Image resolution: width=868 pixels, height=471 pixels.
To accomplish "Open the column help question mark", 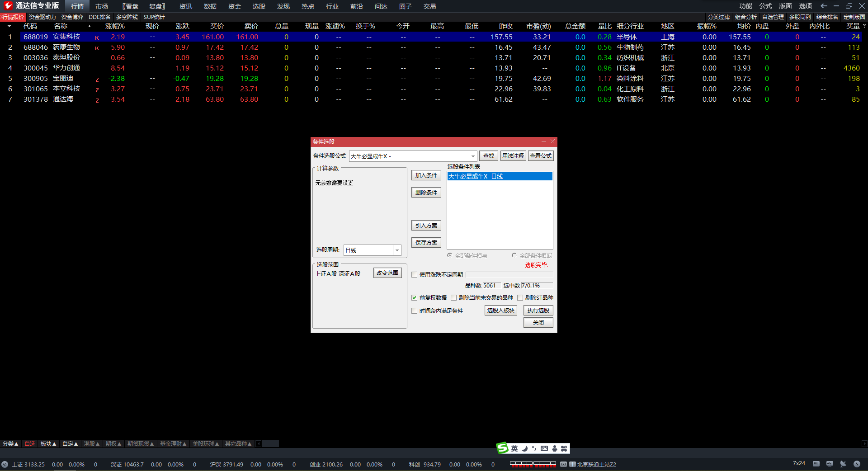I will [864, 26].
